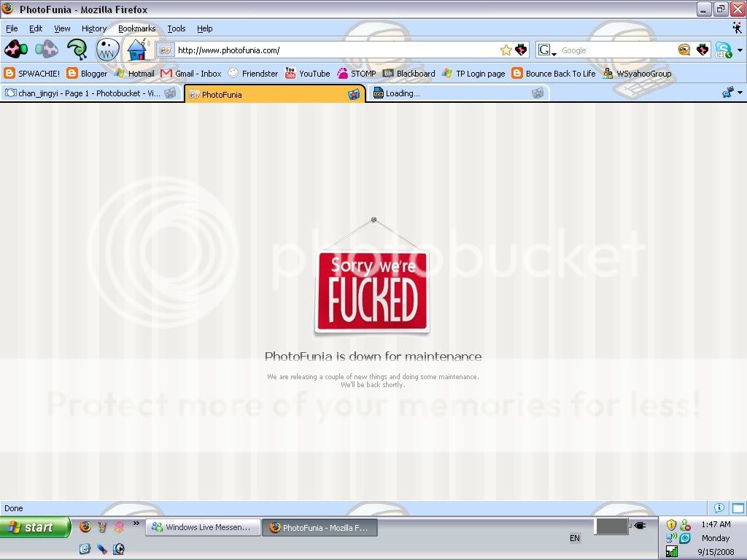Viewport: 747px width, 560px height.
Task: Click the pink Quick Launch icon
Action: [x=119, y=526]
